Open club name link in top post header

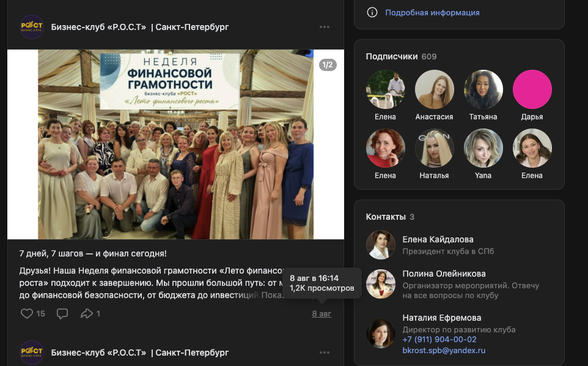pos(140,27)
